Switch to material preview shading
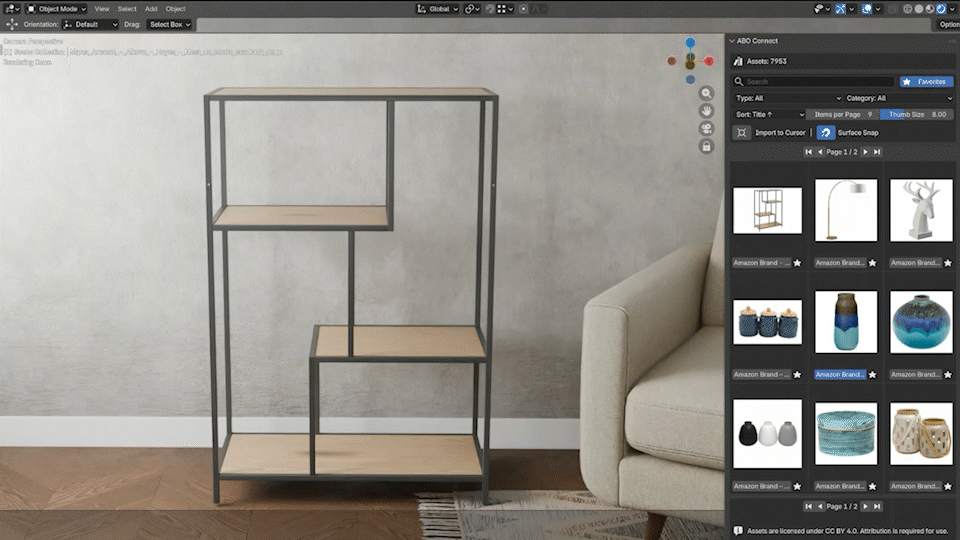Viewport: 960px width, 540px height. pyautogui.click(x=929, y=9)
